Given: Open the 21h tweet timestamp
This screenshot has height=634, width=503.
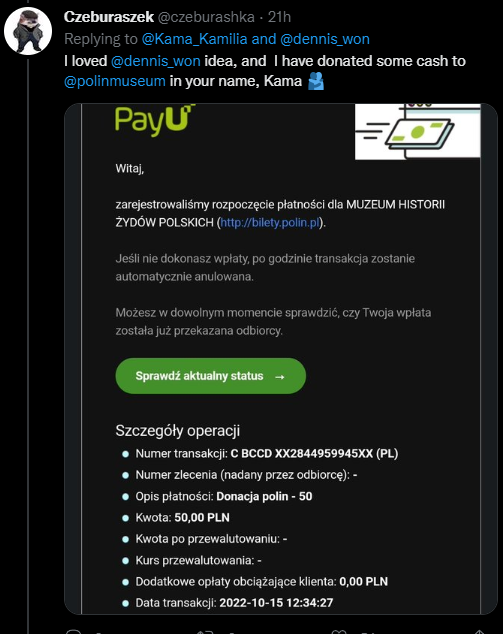Looking at the screenshot, I should 279,17.
